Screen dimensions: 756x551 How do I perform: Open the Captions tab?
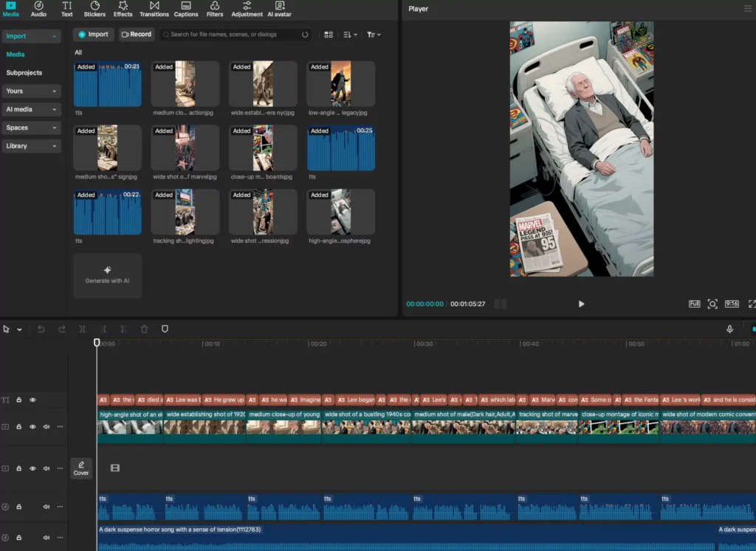[x=185, y=9]
